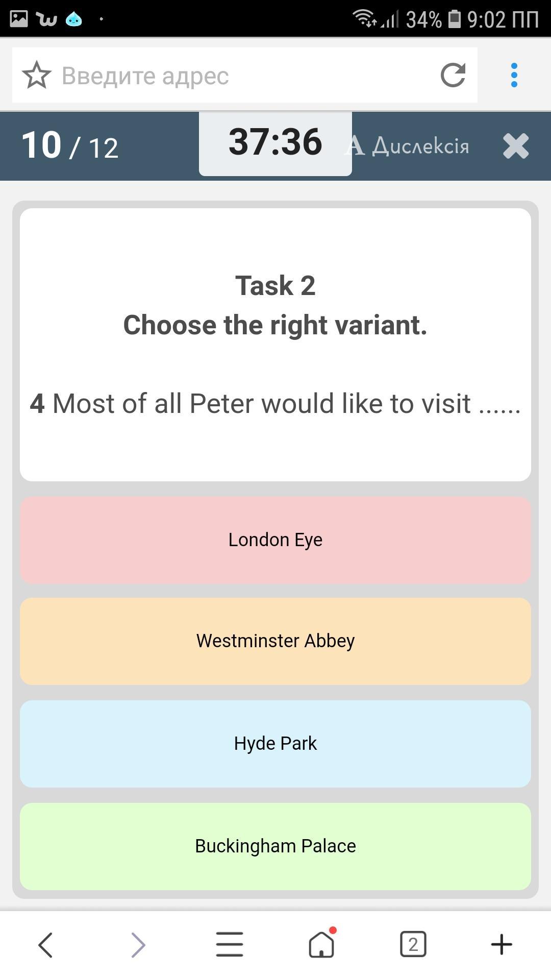
Task: Toggle the Дислексія dyslexia font
Action: pos(408,146)
